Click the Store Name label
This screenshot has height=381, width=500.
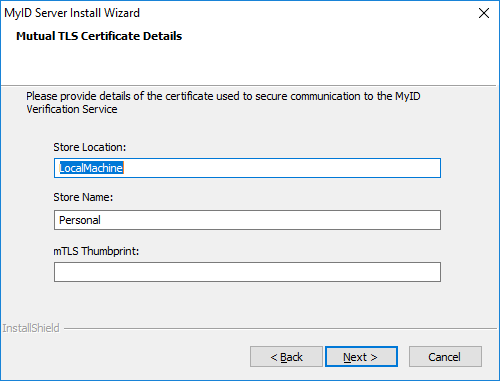pos(83,197)
